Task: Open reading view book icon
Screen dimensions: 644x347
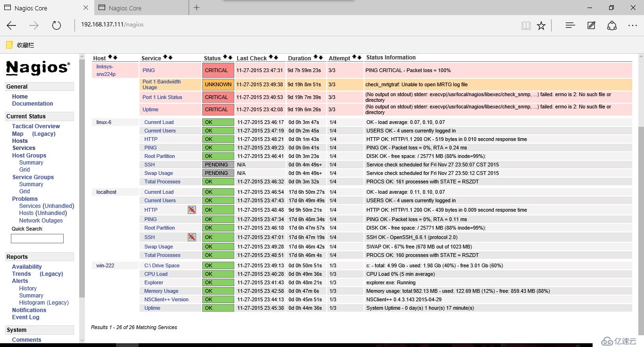Action: pos(526,25)
